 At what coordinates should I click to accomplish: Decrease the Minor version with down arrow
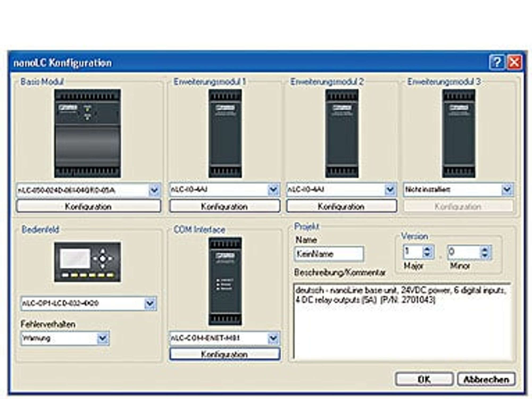click(485, 256)
